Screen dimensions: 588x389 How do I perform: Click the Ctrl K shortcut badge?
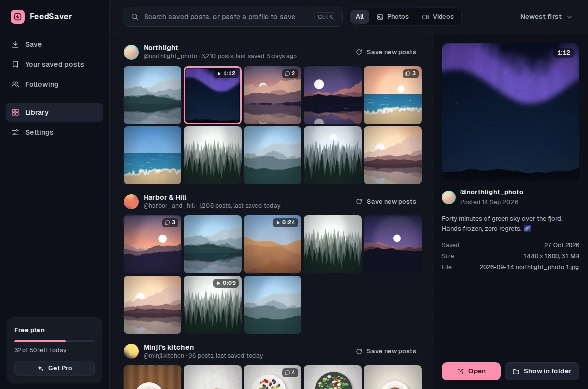click(x=325, y=17)
